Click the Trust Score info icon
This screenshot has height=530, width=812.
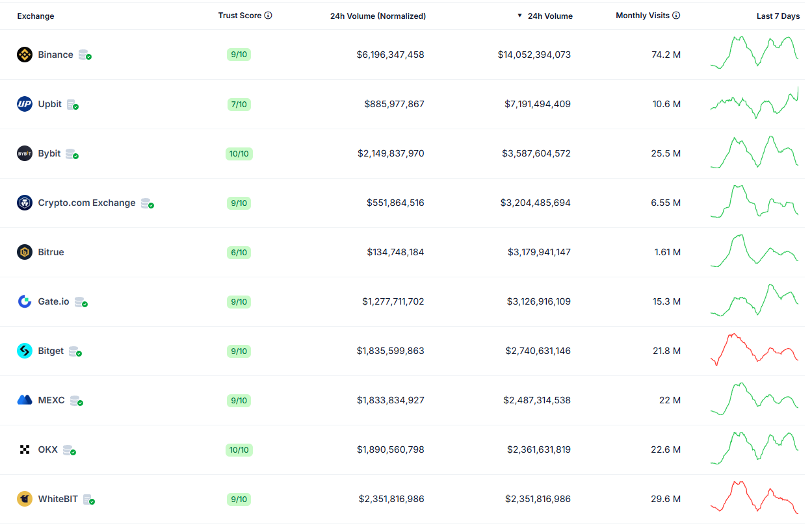[x=268, y=15]
